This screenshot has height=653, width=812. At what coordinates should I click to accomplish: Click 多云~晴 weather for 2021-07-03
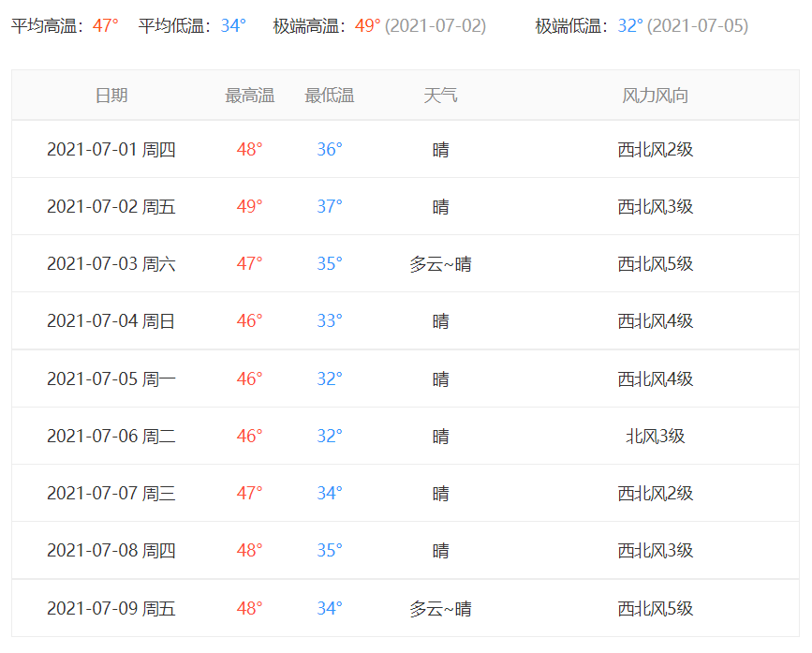click(440, 264)
